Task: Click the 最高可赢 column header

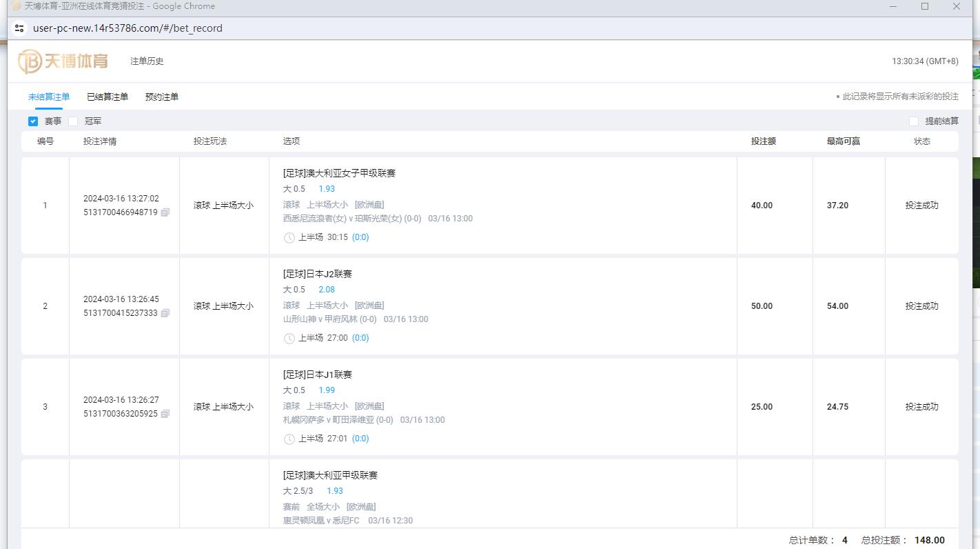Action: [x=844, y=141]
